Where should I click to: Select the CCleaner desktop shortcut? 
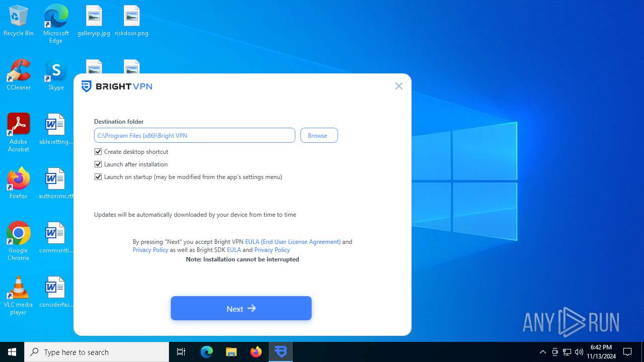[x=19, y=75]
